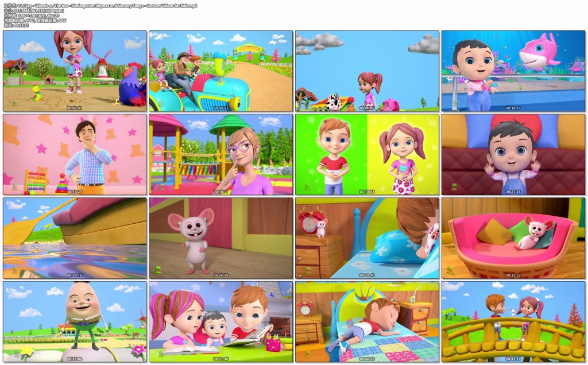Image resolution: width=588 pixels, height=365 pixels.
Task: Click the 00:40:28 timestamp
Action: coord(367,359)
